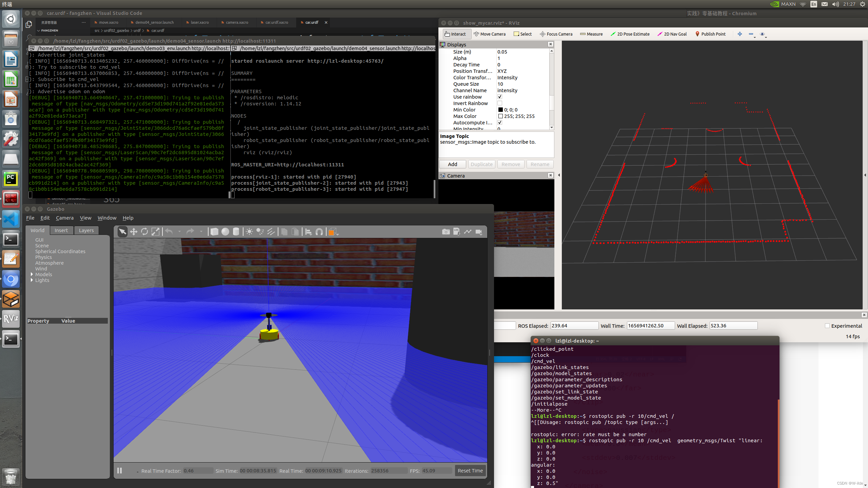Activate Gazebo scale mode tool
868x488 pixels.
[x=155, y=232]
